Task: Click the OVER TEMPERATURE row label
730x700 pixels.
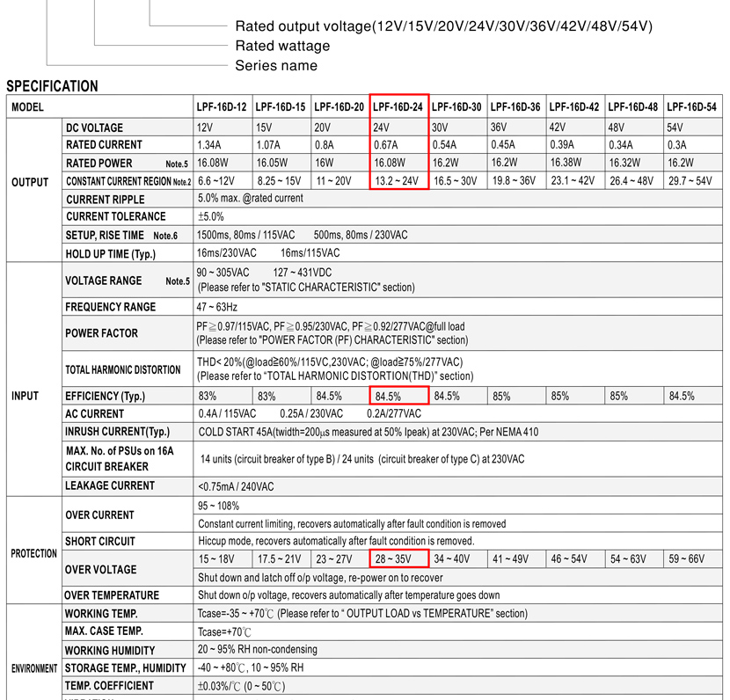Action: [x=112, y=595]
